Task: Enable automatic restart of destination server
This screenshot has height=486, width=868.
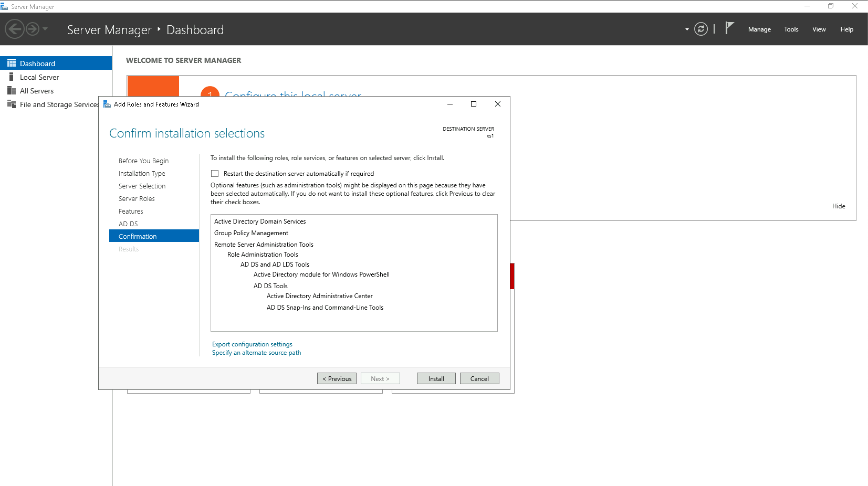Action: coord(215,174)
